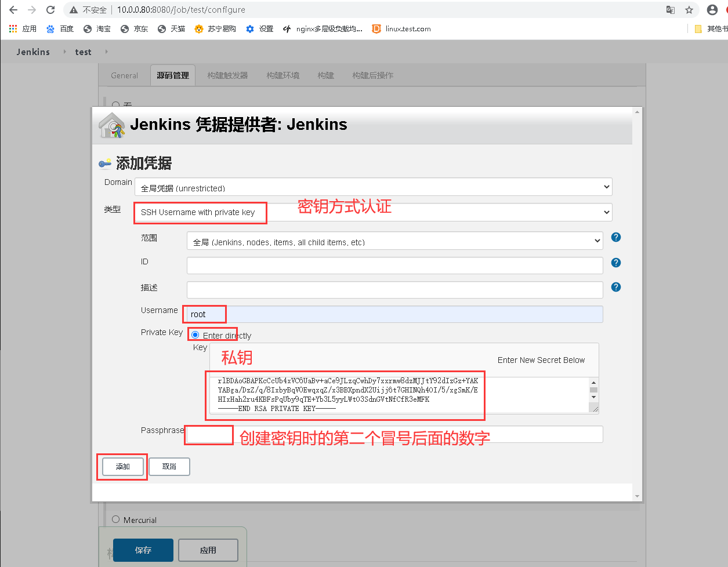Click the browser back arrow
The image size is (728, 567).
13,10
